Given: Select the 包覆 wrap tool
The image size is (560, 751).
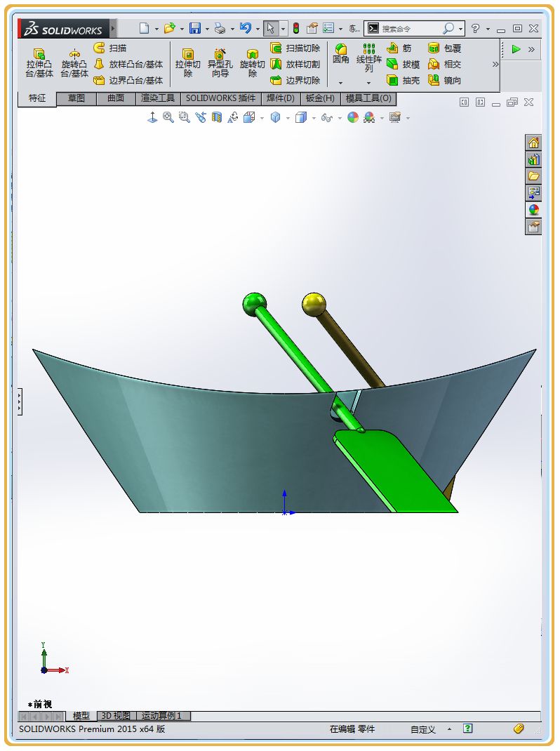Looking at the screenshot, I should (x=444, y=48).
